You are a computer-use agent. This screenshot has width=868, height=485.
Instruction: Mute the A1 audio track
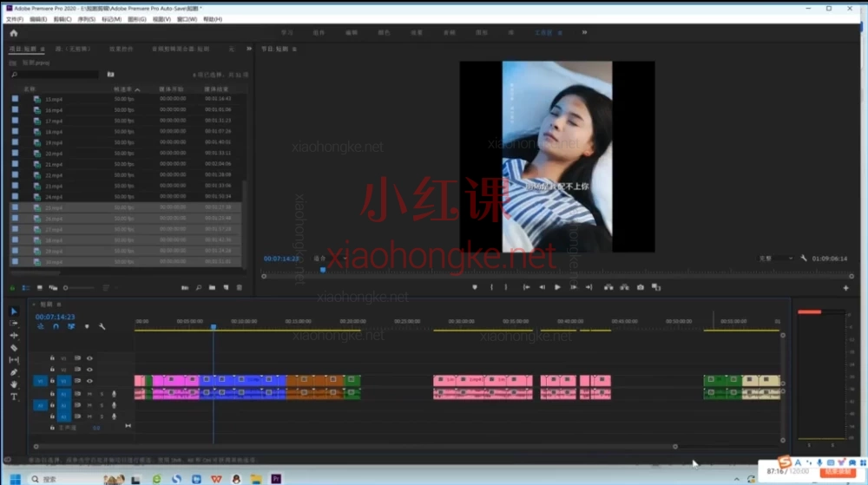point(89,394)
